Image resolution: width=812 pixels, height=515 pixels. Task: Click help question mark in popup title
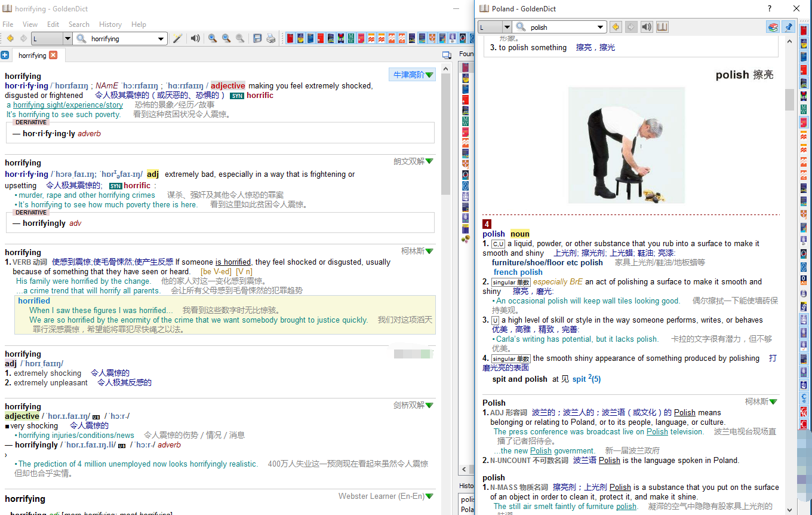[x=769, y=8]
